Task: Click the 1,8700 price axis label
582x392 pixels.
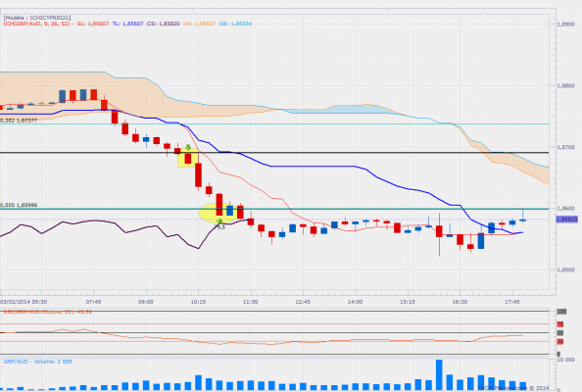Action: tap(565, 147)
